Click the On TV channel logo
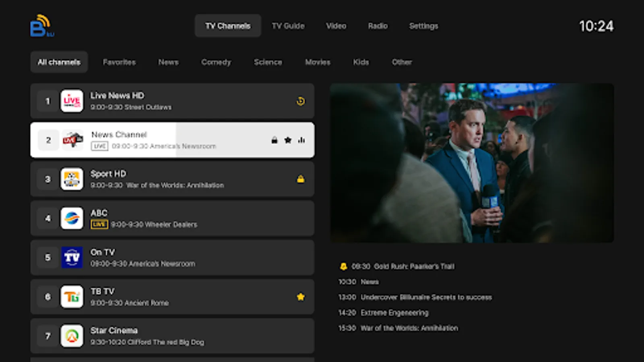Screen dimensions: 644x362 72,257
